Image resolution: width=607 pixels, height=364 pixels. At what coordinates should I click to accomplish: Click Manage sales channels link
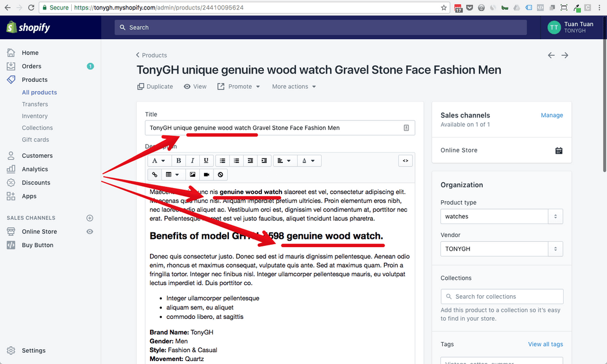552,116
